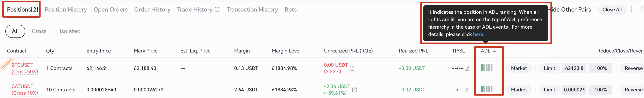Share the CATUSDT unrealized PNL
This screenshot has width=644, height=98.
(x=354, y=90)
